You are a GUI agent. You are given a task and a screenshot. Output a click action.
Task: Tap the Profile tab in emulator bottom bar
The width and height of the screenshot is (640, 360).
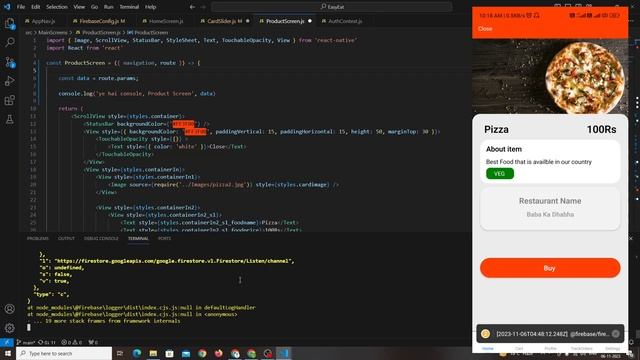[x=550, y=348]
